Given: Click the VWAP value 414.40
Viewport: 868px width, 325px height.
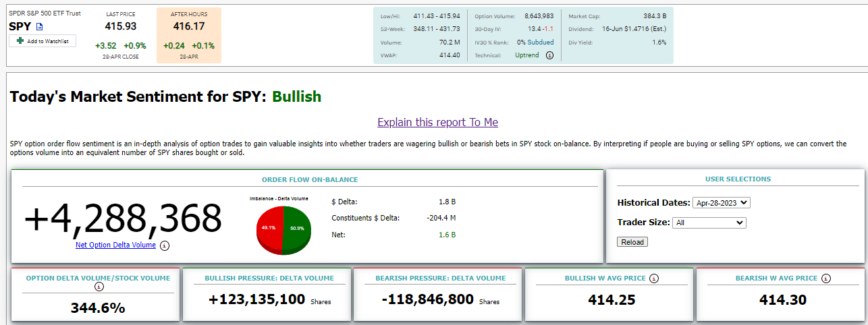Looking at the screenshot, I should pos(450,55).
